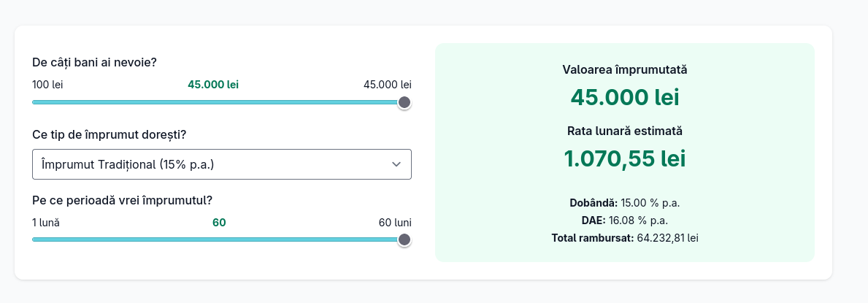The height and width of the screenshot is (303, 868).
Task: Click 'Împrumut Tradițional (15% p.a.)' selected text
Action: point(128,164)
